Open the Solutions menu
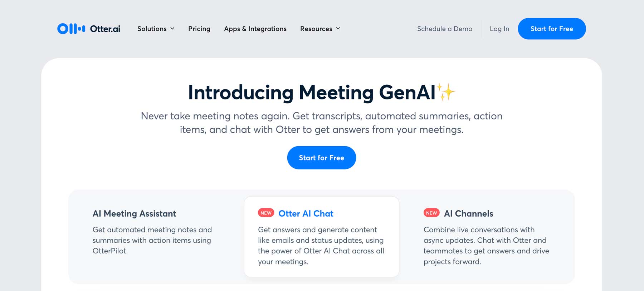This screenshot has width=644, height=291. pyautogui.click(x=152, y=29)
